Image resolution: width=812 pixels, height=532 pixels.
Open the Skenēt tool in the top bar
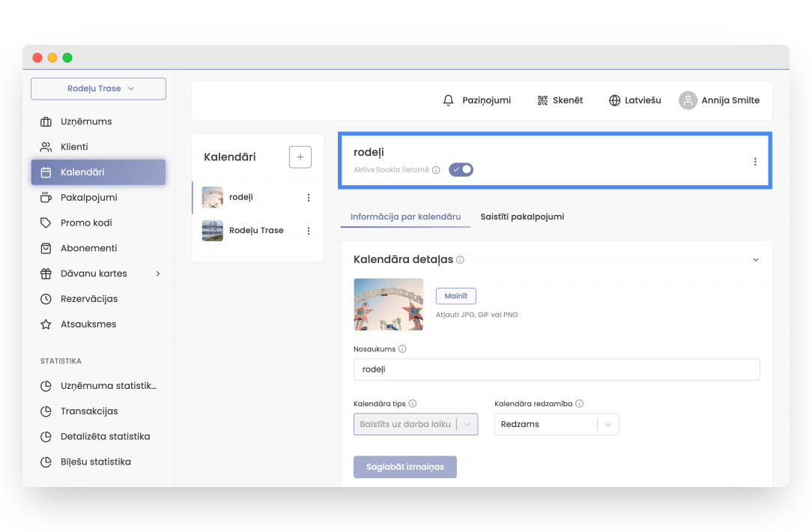tap(560, 100)
